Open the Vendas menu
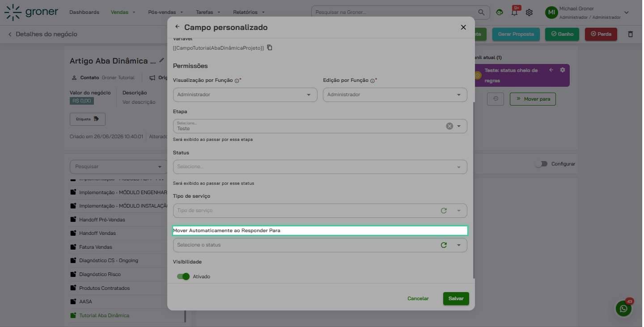The height and width of the screenshot is (327, 644). 123,12
